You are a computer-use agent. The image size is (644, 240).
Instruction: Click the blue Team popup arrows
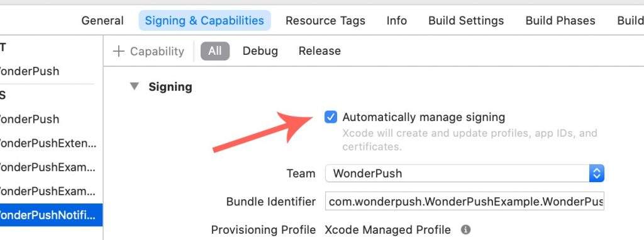[597, 173]
